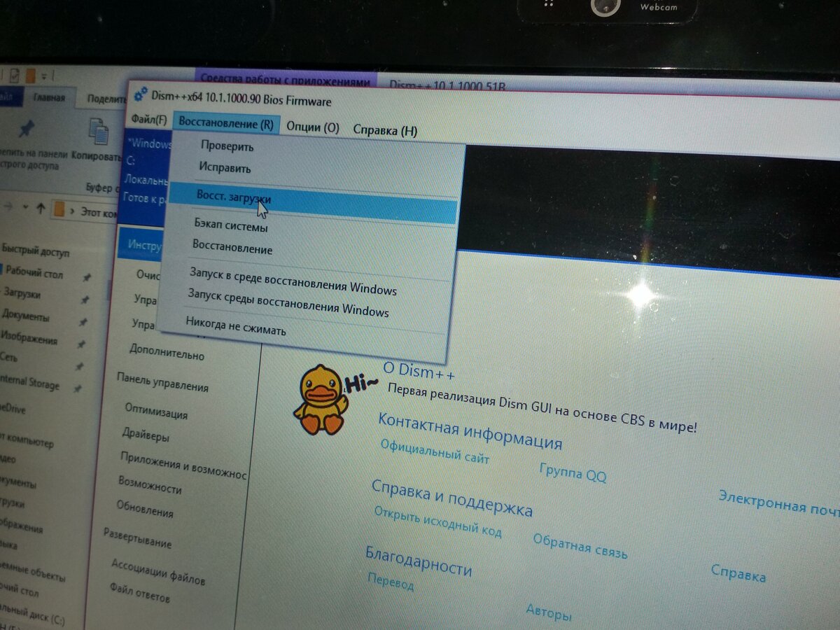The height and width of the screenshot is (630, 840).
Task: Choose Проверить from the menu
Action: [x=227, y=146]
